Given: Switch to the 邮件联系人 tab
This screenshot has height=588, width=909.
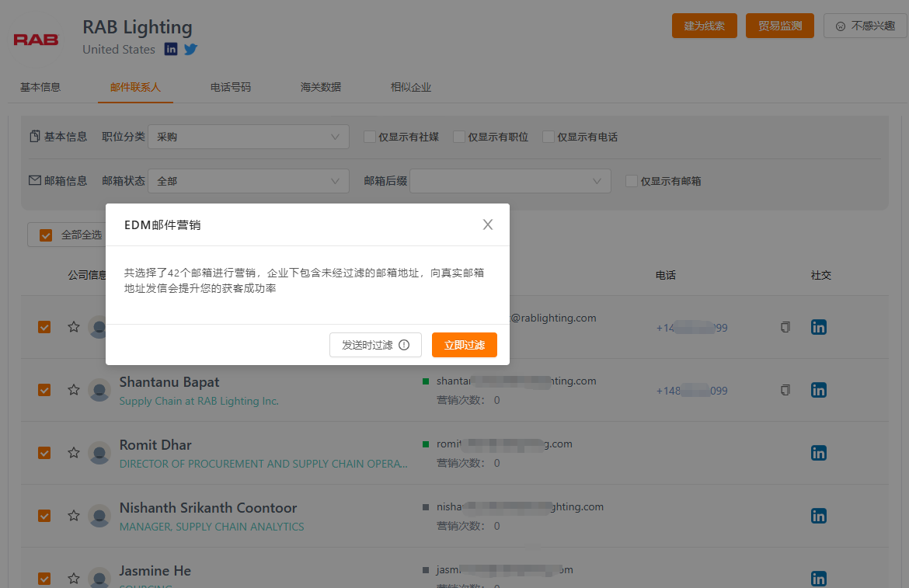Looking at the screenshot, I should point(135,87).
